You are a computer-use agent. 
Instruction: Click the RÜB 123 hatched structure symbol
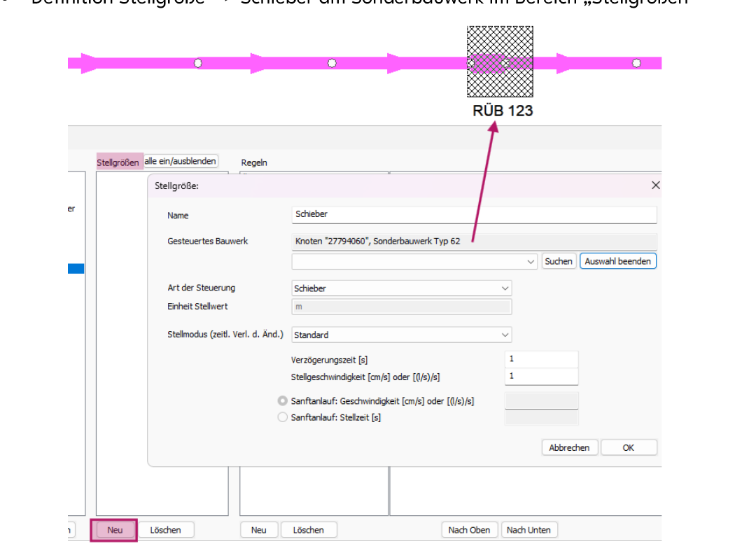pyautogui.click(x=500, y=62)
